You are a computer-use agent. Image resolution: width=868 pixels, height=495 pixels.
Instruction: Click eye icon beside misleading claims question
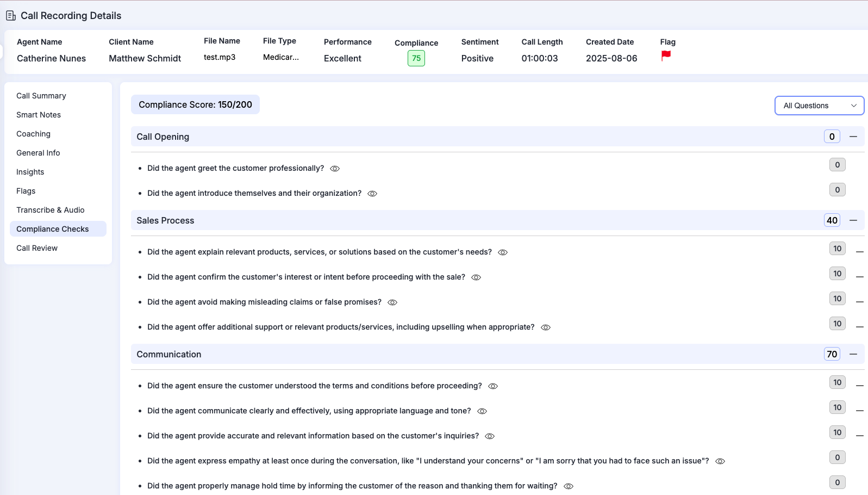392,302
